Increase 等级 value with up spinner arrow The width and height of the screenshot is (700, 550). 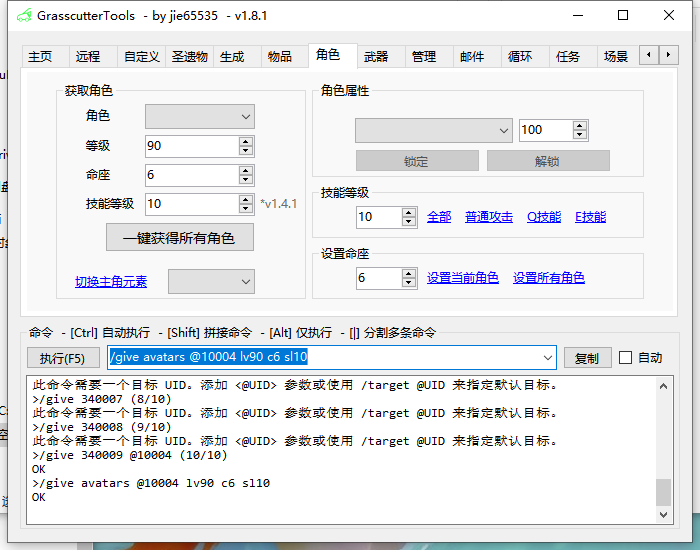pos(246,141)
